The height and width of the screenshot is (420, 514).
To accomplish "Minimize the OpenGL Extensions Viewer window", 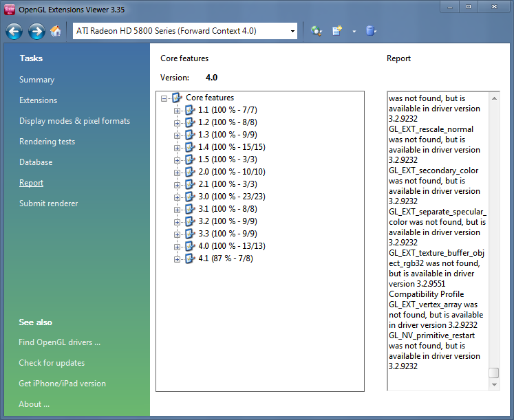I will [450, 7].
